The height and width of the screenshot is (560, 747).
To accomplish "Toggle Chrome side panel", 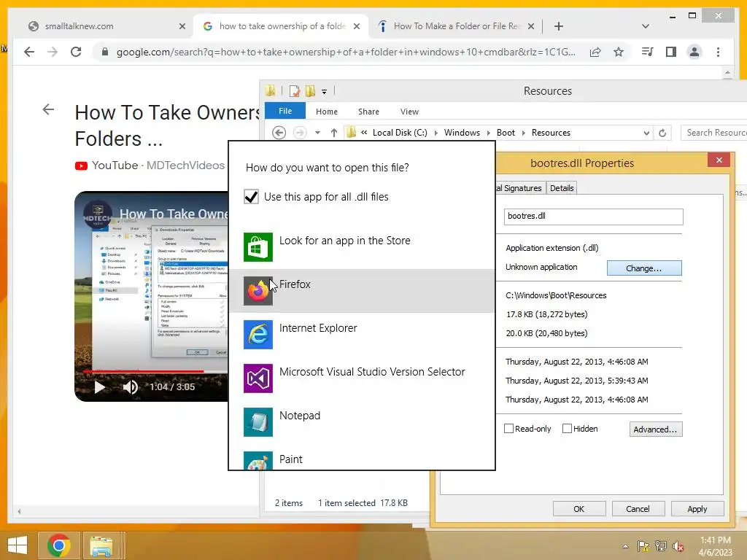I will [x=671, y=52].
